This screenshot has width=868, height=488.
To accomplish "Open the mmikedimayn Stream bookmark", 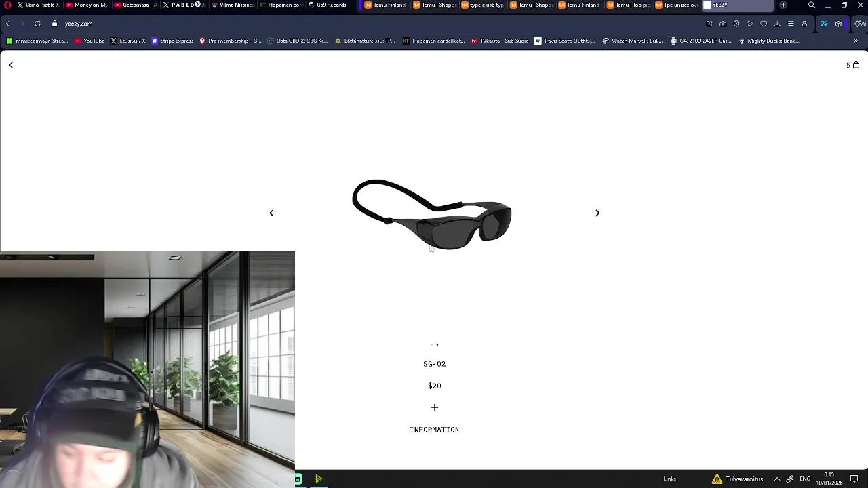I will click(37, 41).
